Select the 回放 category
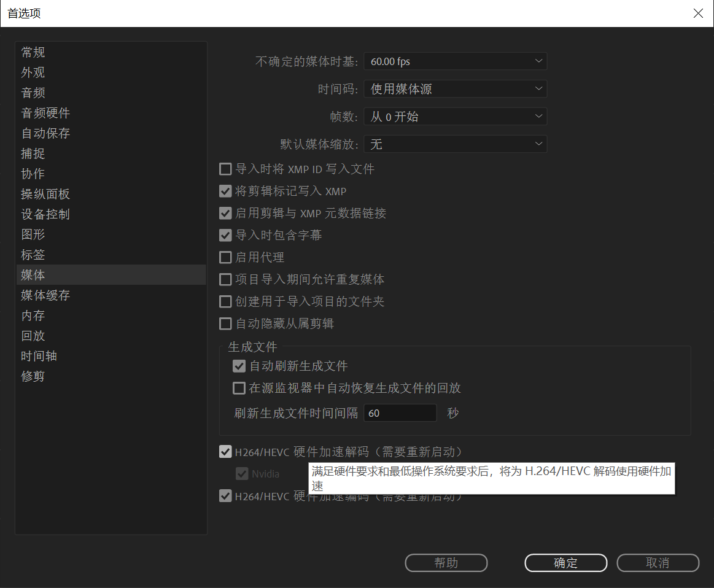The height and width of the screenshot is (588, 714). click(33, 335)
